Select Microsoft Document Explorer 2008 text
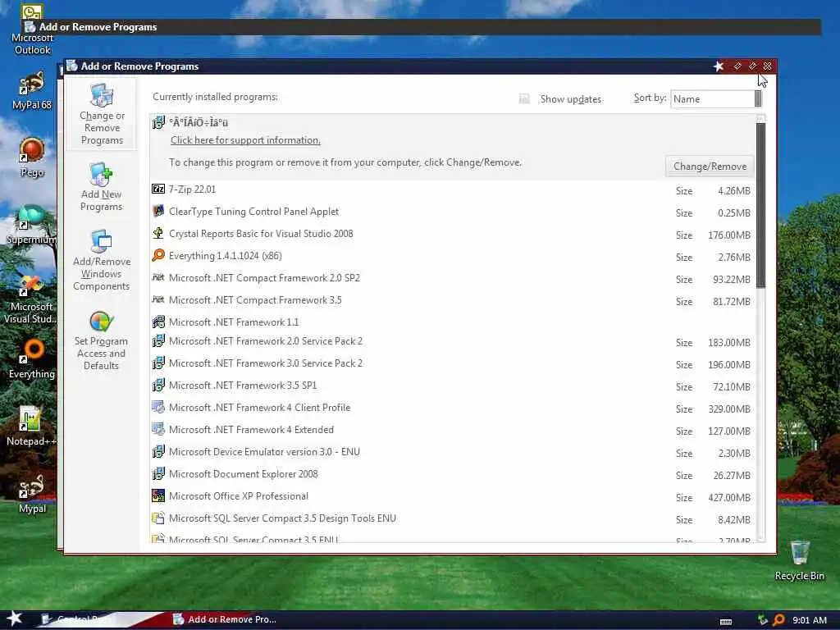Screen dimensions: 840x630 (x=243, y=474)
